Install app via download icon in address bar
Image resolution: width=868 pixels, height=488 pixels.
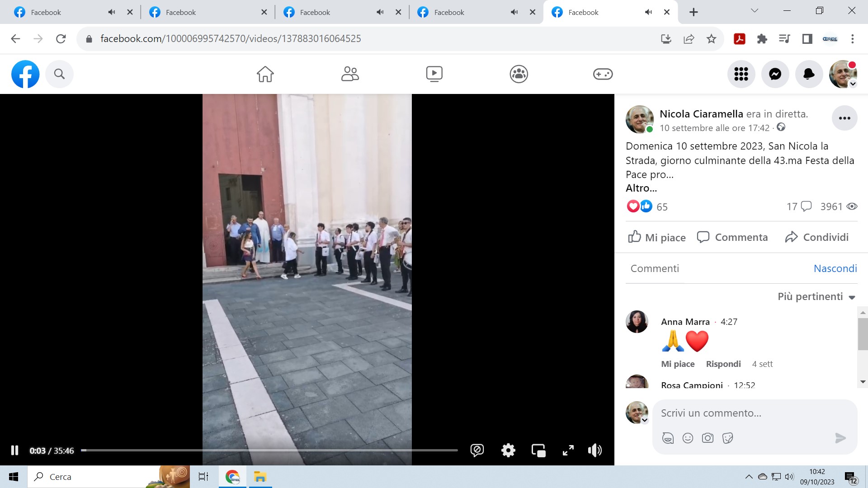pos(666,39)
